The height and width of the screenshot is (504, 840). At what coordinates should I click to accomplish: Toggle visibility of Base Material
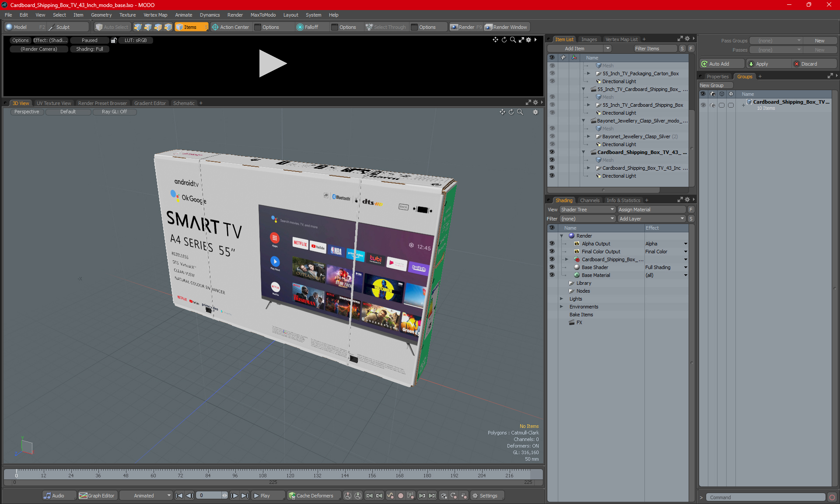[x=552, y=275]
